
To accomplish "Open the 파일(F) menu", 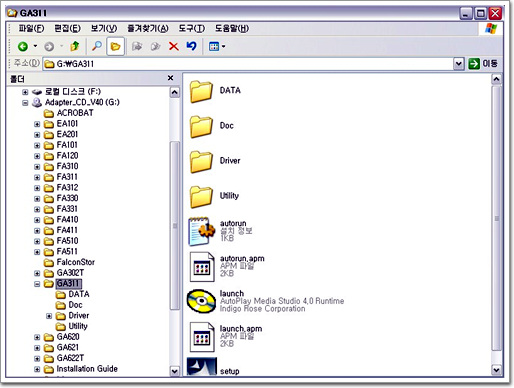I will (31, 29).
